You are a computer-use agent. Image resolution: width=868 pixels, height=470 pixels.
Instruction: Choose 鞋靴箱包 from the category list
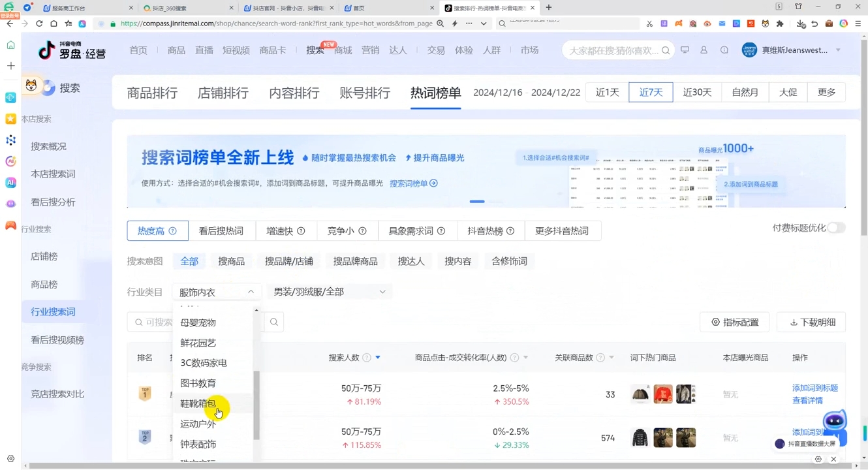click(198, 403)
